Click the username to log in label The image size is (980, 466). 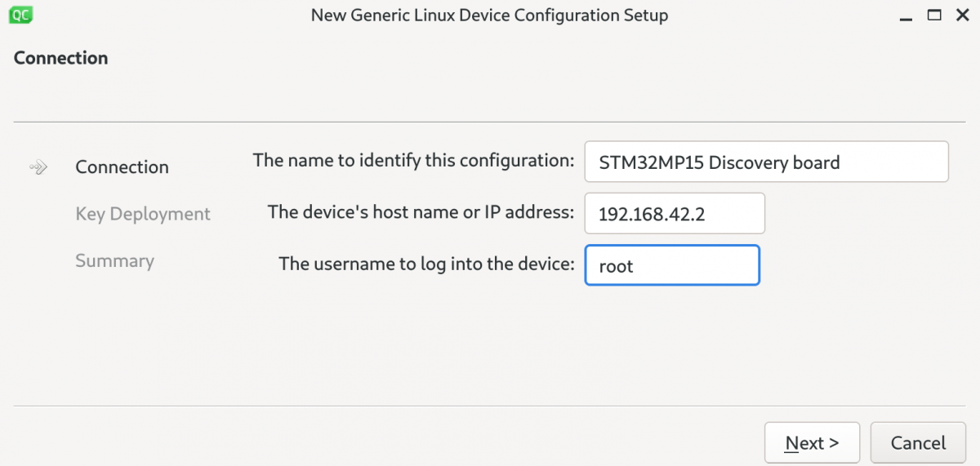click(x=427, y=264)
